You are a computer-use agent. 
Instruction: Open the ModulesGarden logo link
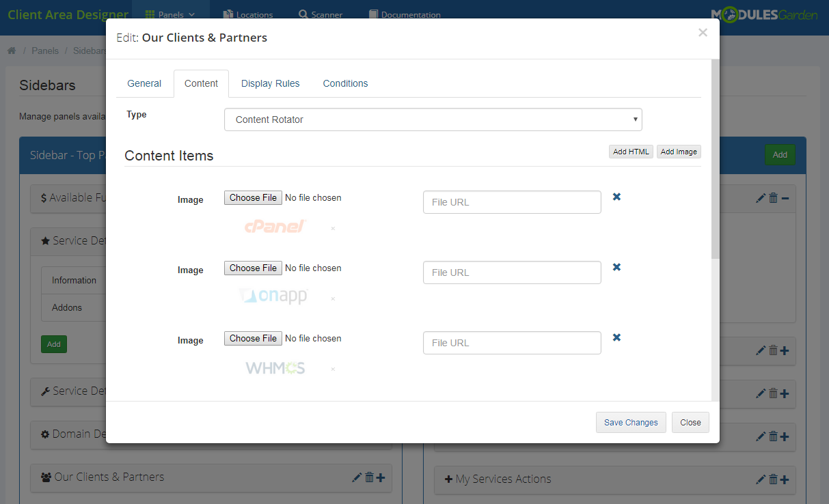764,14
